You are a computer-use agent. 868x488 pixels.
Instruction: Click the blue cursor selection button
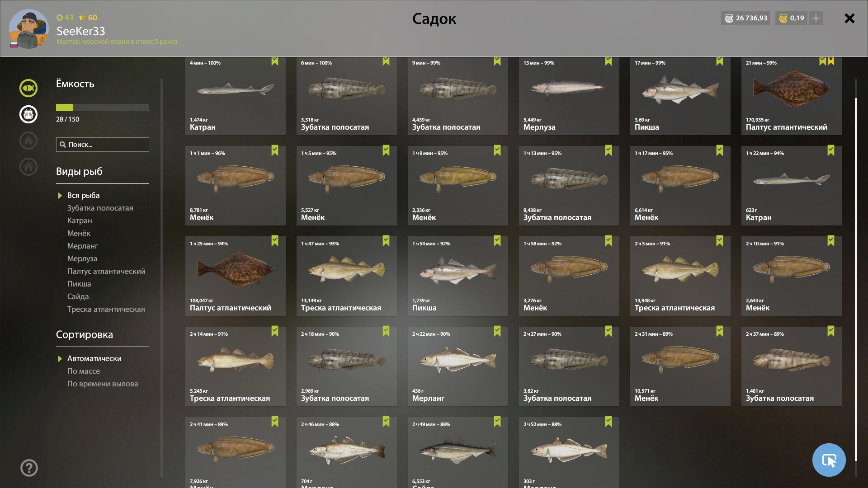[x=829, y=460]
